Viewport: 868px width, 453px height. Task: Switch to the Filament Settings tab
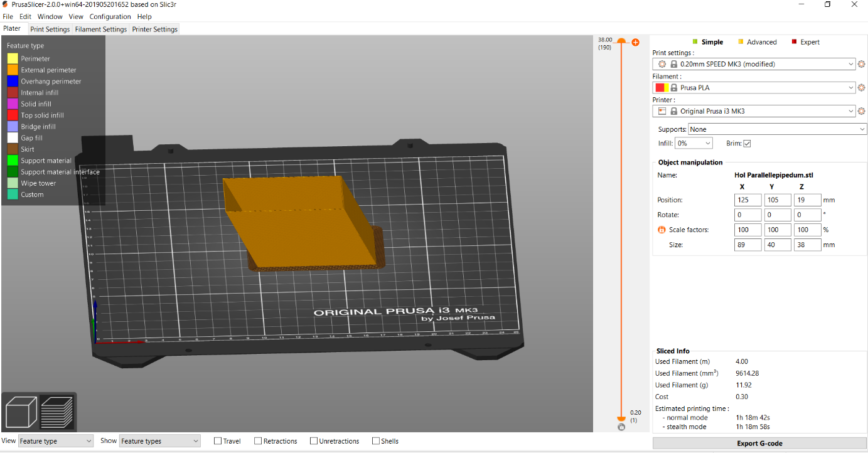pos(101,29)
